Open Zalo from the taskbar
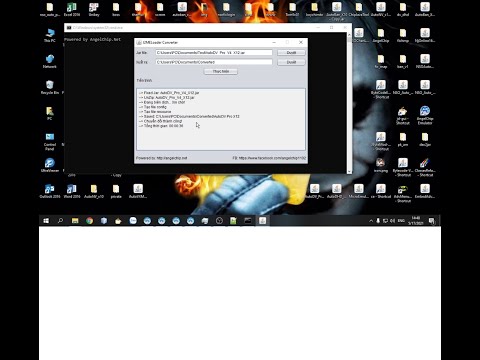Screen dimensions: 480x360 click(x=133, y=221)
